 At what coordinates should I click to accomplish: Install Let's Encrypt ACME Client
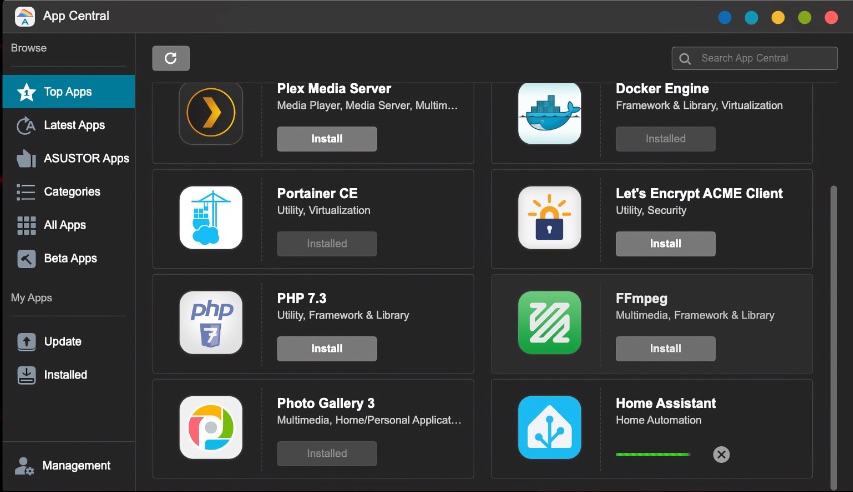coord(666,244)
